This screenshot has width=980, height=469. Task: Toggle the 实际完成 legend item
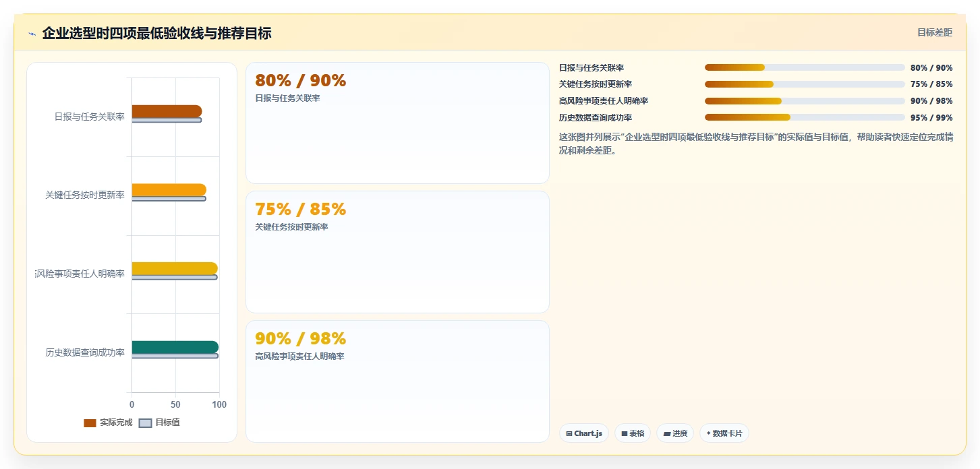click(x=108, y=423)
